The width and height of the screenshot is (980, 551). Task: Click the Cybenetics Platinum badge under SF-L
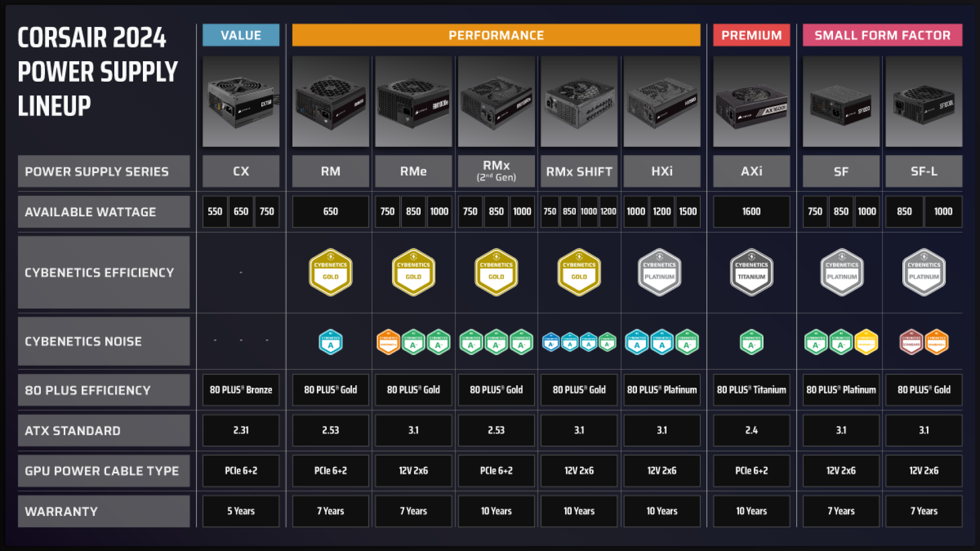pos(924,272)
